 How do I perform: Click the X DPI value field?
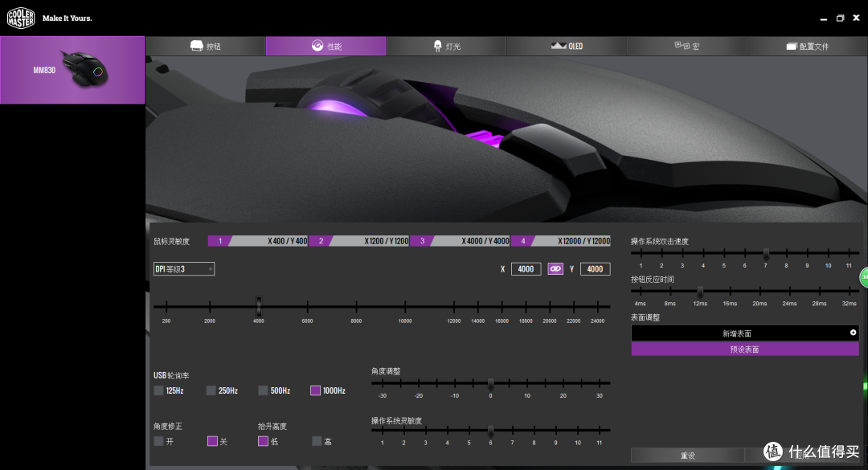pyautogui.click(x=526, y=269)
